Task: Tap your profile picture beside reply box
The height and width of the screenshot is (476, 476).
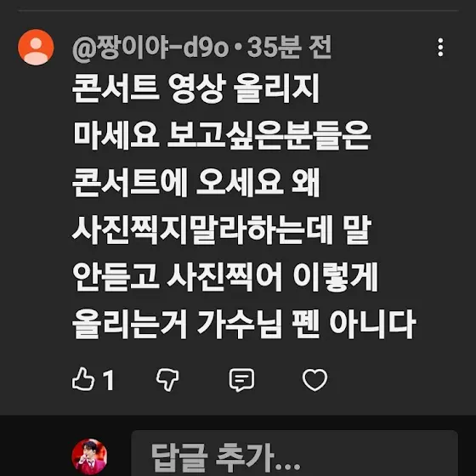Action: click(89, 456)
